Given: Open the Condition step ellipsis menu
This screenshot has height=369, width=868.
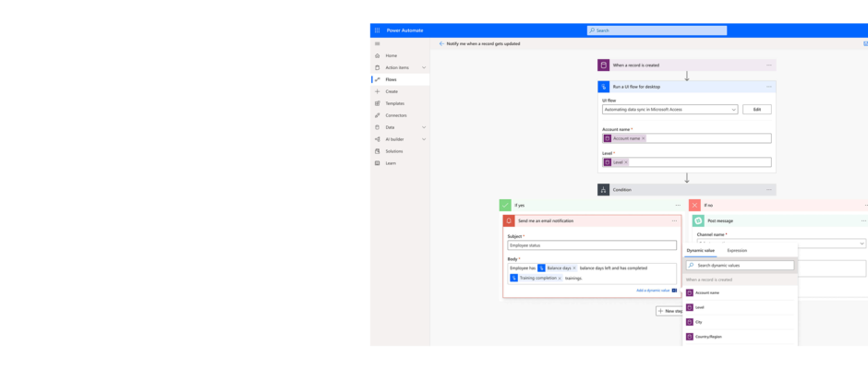Looking at the screenshot, I should click(769, 190).
